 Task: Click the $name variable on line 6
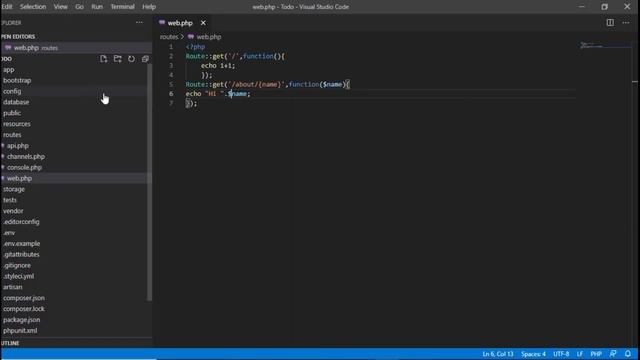coord(237,94)
